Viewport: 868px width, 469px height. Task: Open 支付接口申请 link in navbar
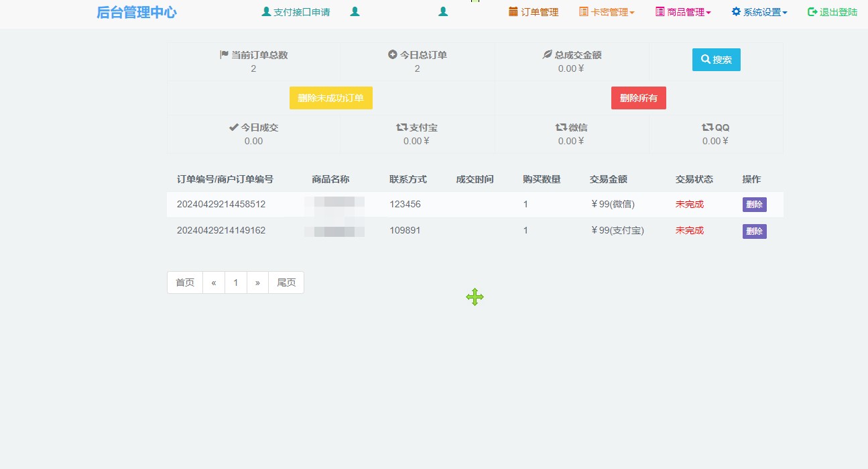click(296, 12)
